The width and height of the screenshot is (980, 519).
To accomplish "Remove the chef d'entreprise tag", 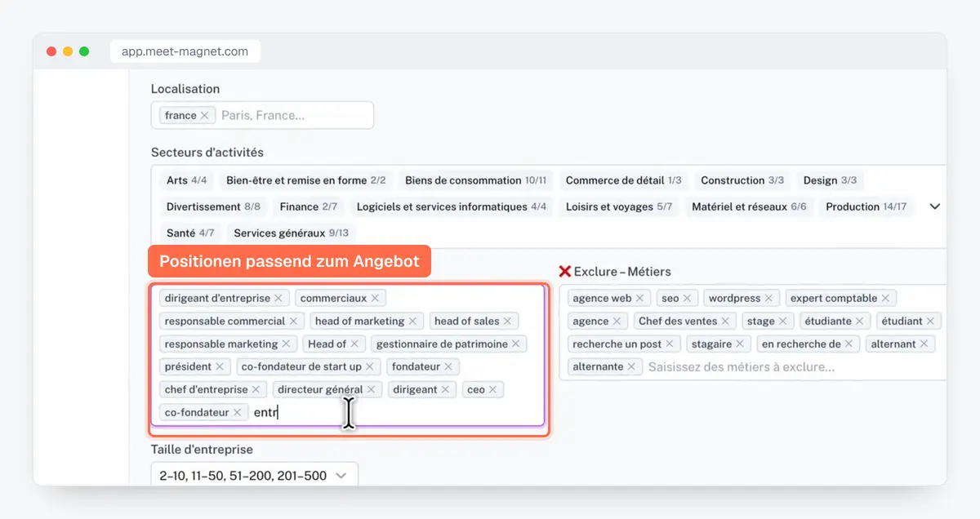I will pyautogui.click(x=256, y=390).
